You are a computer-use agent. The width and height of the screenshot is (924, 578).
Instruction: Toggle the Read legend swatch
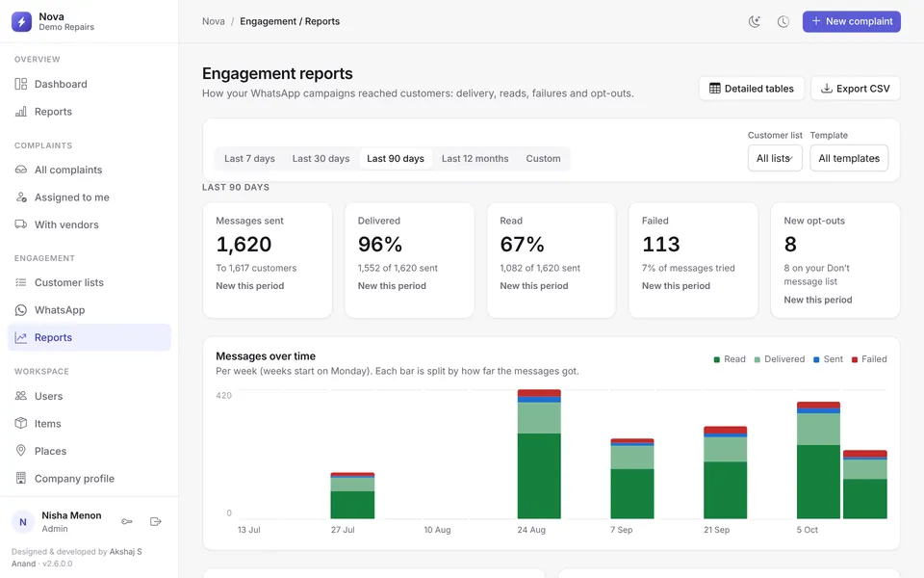[716, 359]
